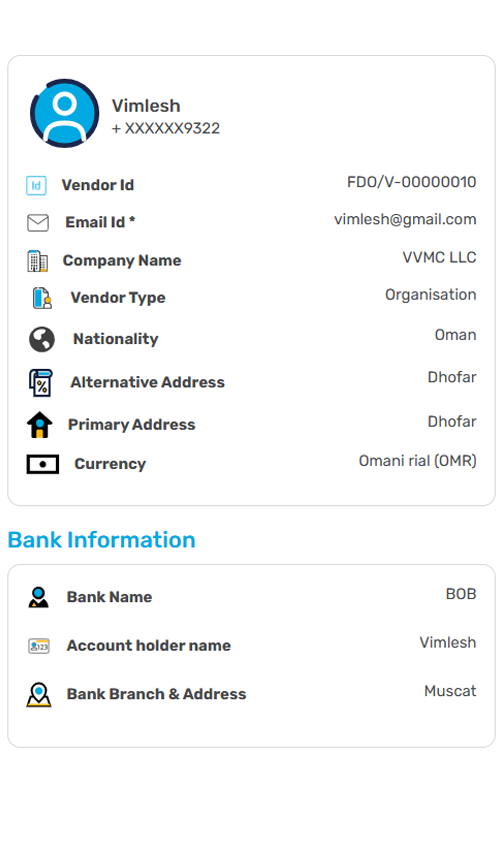This screenshot has height=843, width=501.
Task: Click the Account holder name card icon
Action: pyautogui.click(x=39, y=646)
